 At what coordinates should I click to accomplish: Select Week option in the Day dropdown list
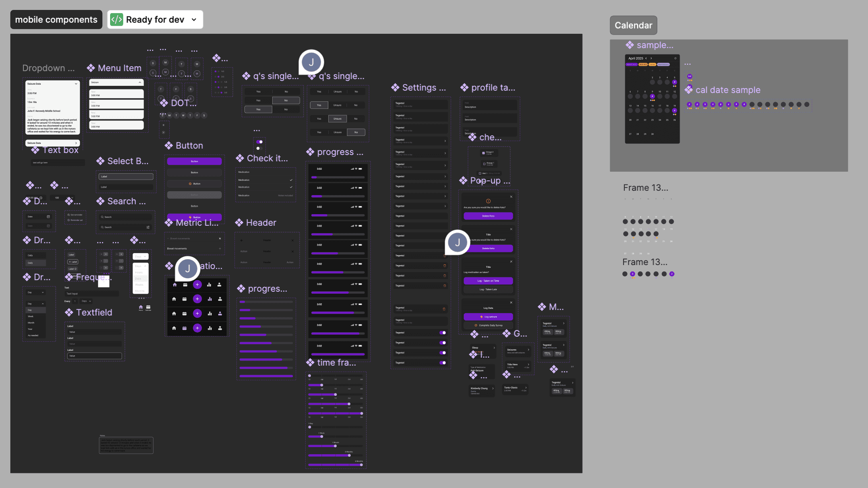(31, 316)
